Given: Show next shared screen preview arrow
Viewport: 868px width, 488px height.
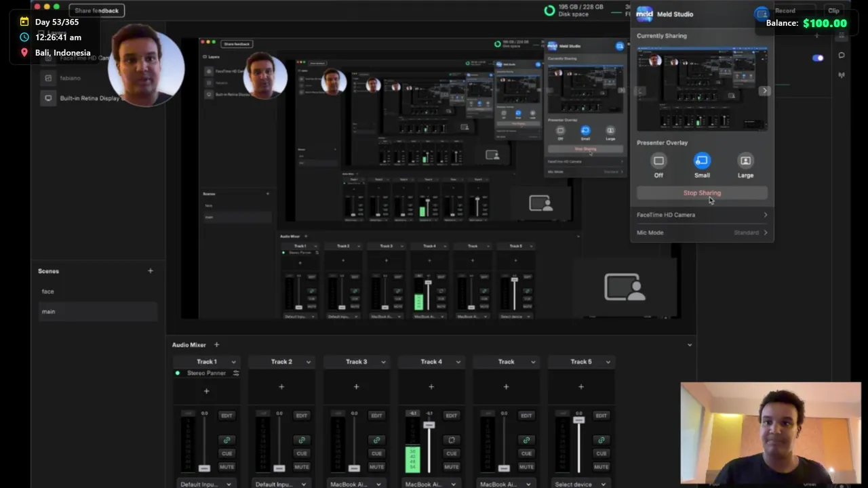Looking at the screenshot, I should coord(765,91).
